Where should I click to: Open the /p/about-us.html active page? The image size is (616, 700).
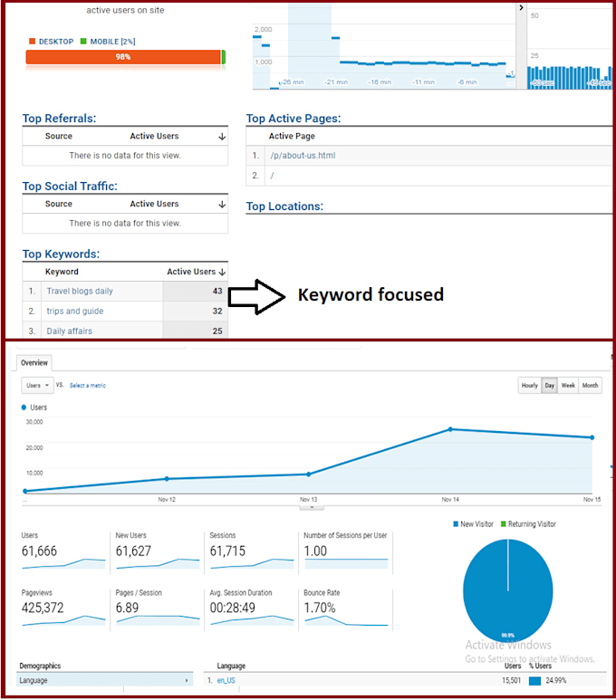tap(303, 156)
